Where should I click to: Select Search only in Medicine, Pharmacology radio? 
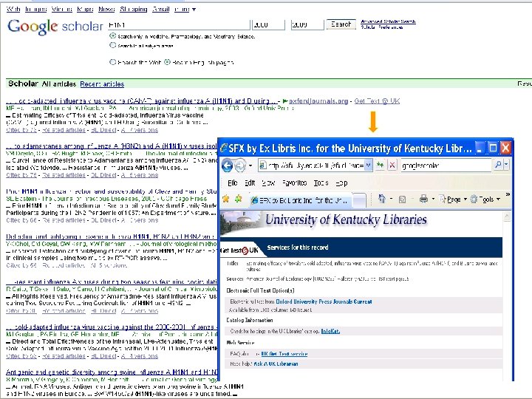coord(112,35)
